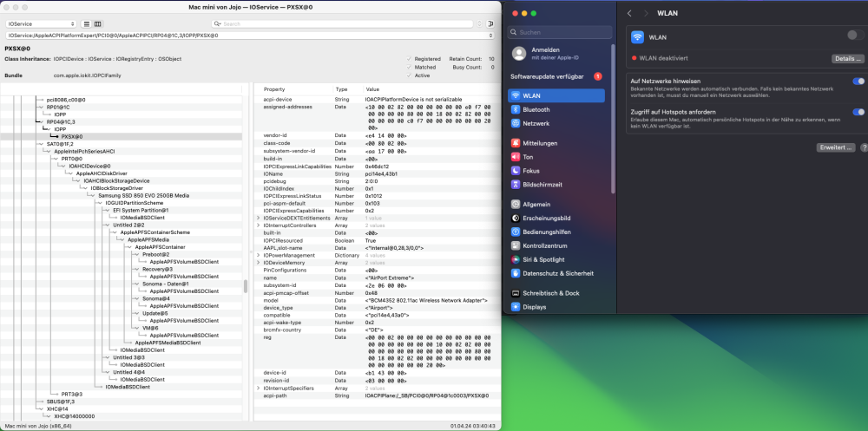This screenshot has height=431, width=868.
Task: Open Siri & Spotlight settings pane
Action: click(556, 259)
